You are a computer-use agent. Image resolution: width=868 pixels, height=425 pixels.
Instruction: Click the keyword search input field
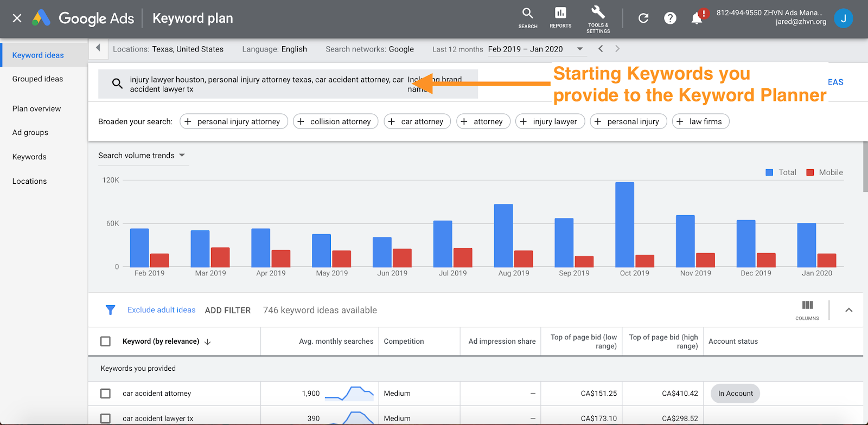[266, 84]
